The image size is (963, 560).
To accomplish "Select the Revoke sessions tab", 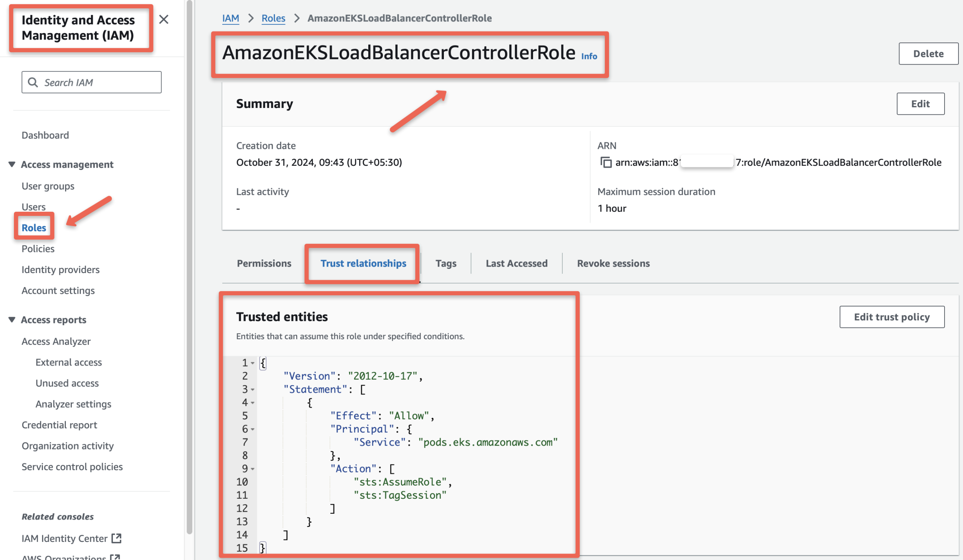I will [612, 263].
